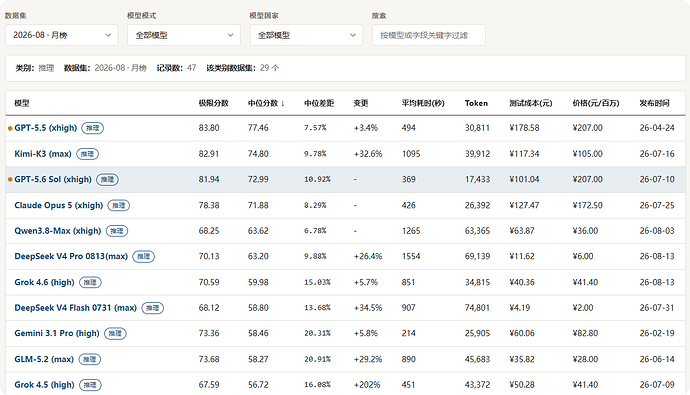Image resolution: width=690 pixels, height=395 pixels.
Task: Click the +29.2% 变更 value for GLM-5.2
Action: (368, 359)
